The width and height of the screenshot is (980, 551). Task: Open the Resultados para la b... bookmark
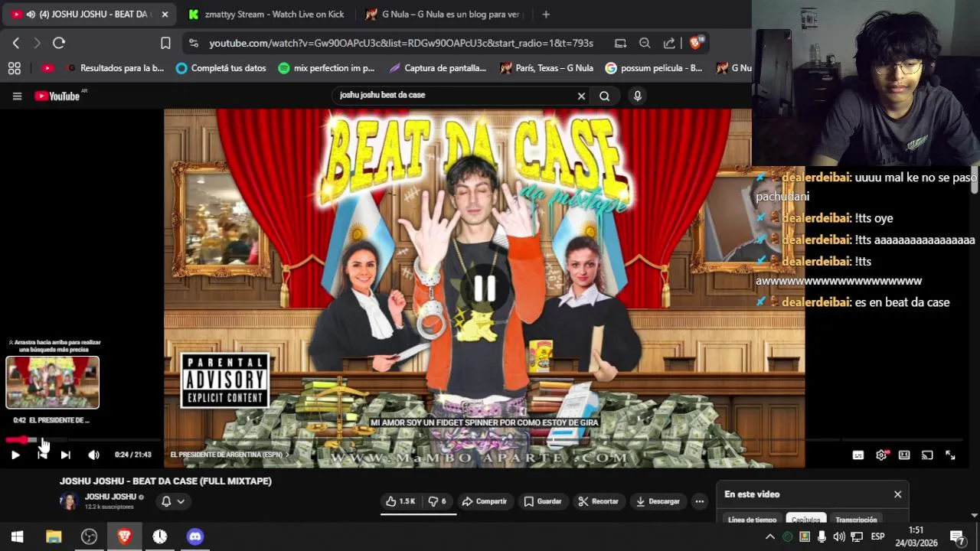[x=116, y=68]
